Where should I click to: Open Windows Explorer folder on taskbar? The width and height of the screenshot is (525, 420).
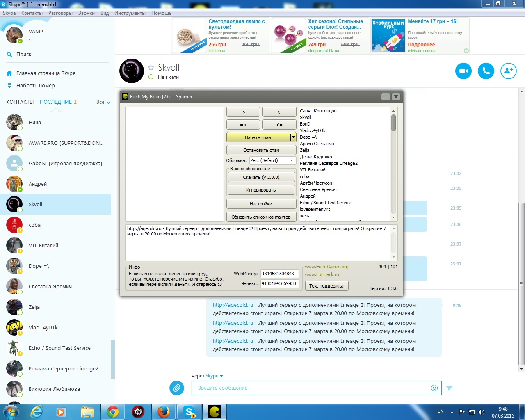pyautogui.click(x=87, y=412)
